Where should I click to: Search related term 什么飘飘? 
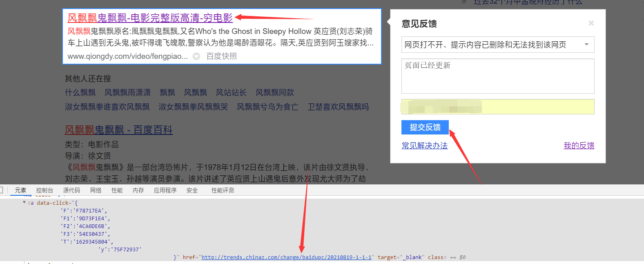point(80,93)
